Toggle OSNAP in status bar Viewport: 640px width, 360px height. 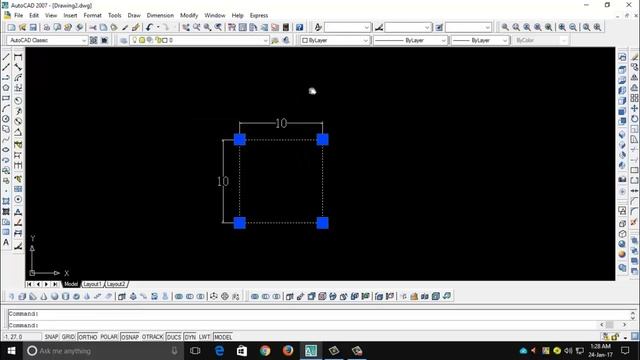pos(130,337)
